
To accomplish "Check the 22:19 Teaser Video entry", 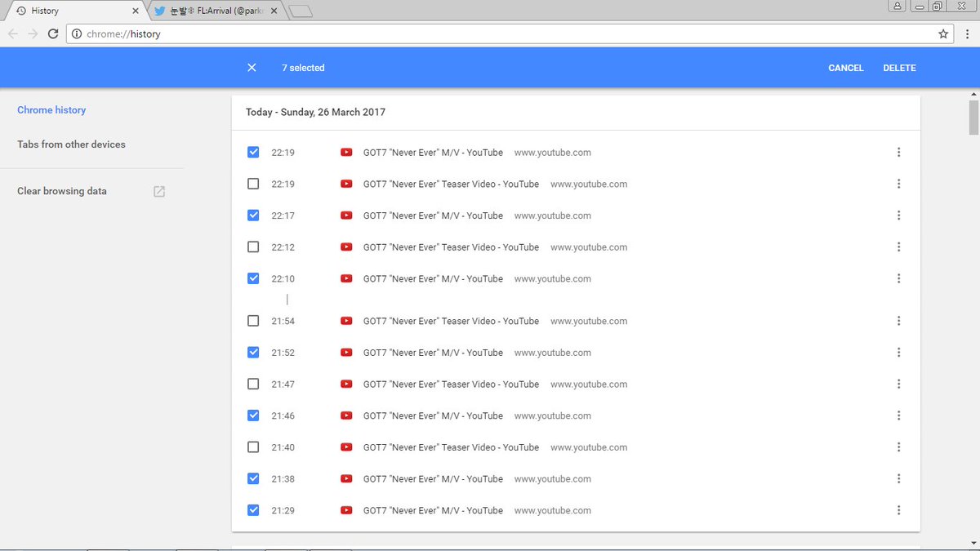I will pos(253,184).
